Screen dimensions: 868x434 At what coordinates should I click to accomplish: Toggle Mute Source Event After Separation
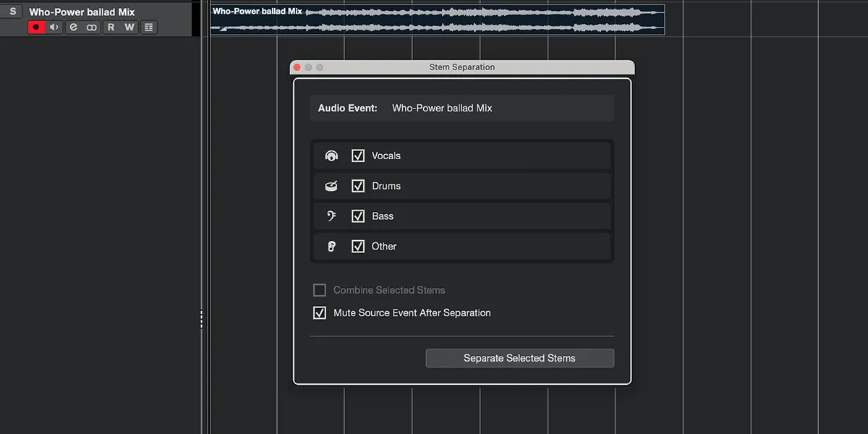point(320,312)
